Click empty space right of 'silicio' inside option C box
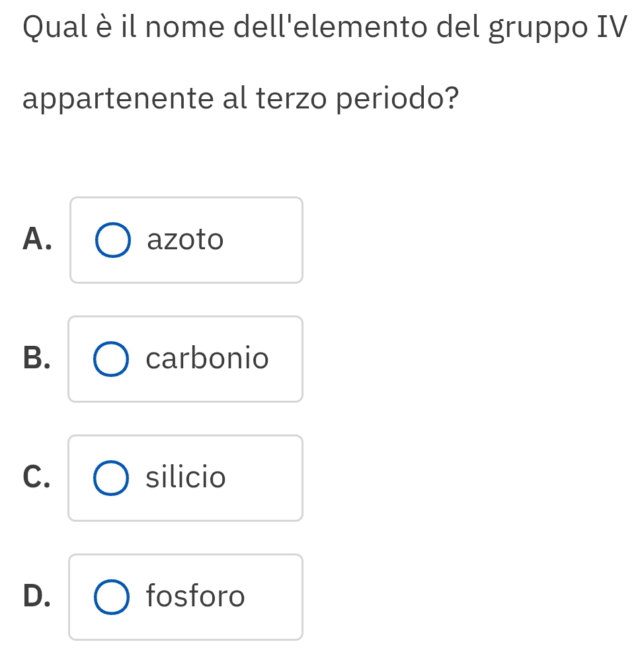Screen dimensions: 644x652 click(264, 478)
